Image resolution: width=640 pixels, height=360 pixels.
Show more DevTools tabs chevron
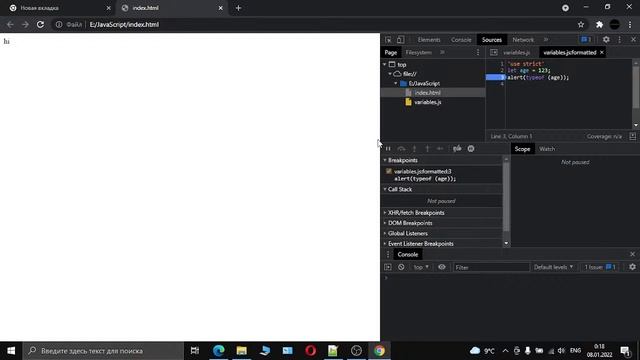click(x=546, y=40)
